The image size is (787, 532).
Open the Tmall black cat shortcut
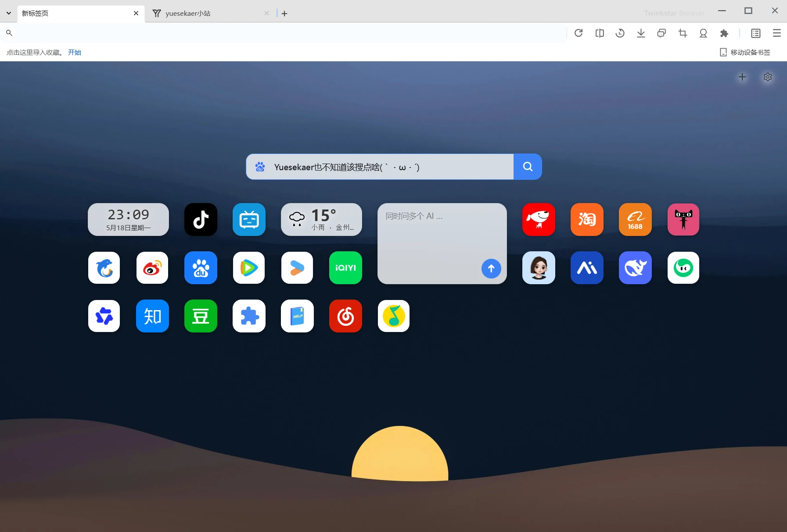pos(683,219)
